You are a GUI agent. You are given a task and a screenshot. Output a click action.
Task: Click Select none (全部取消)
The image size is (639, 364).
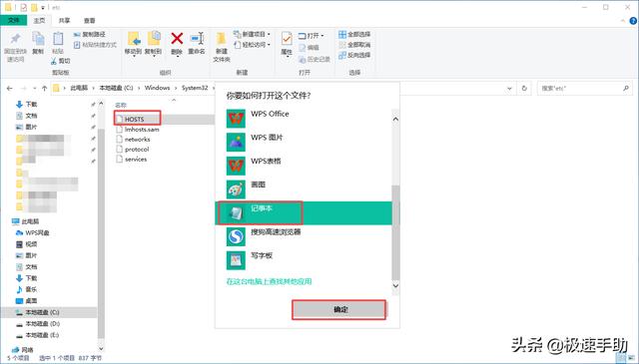tap(354, 45)
